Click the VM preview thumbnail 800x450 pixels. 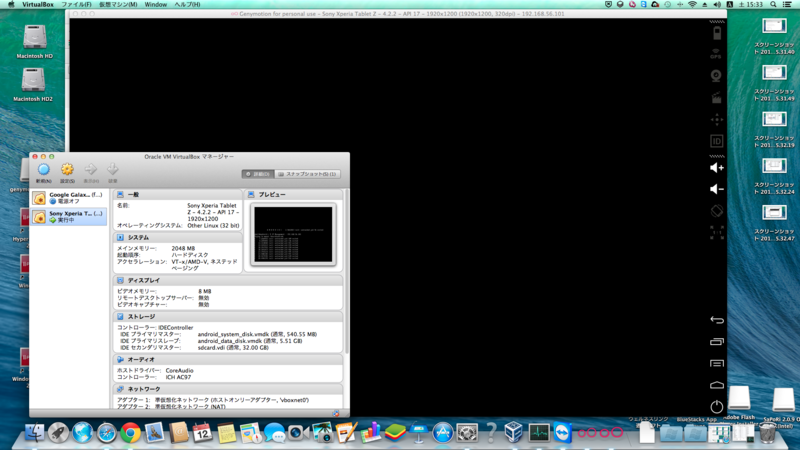293,234
